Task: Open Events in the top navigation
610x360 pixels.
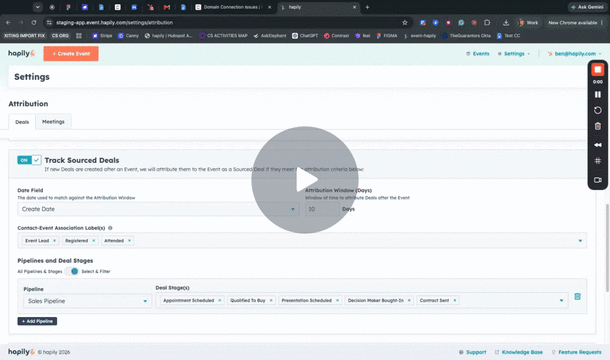Action: click(x=478, y=54)
